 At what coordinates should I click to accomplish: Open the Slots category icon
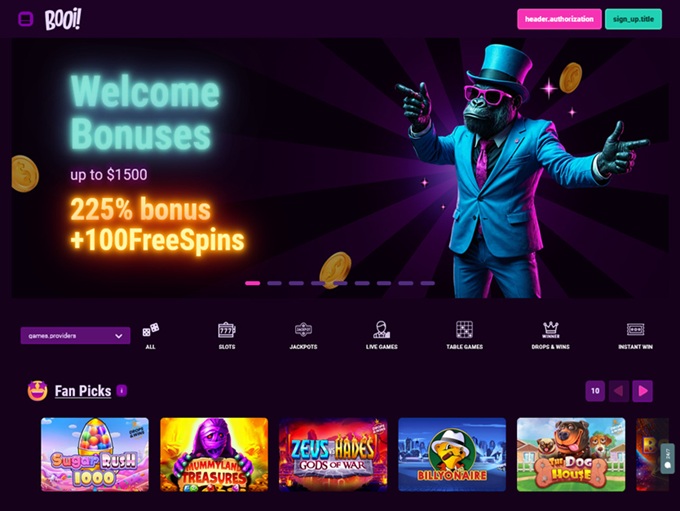pyautogui.click(x=227, y=330)
